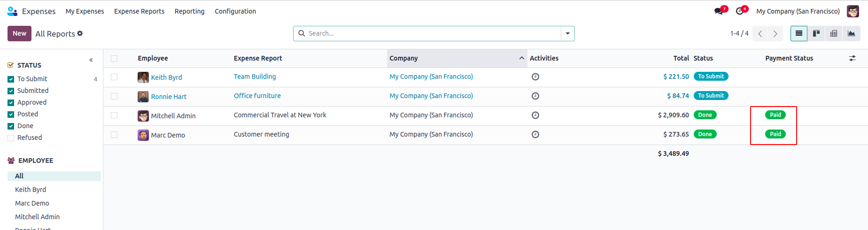Open the Configuration menu
The width and height of the screenshot is (868, 230).
click(x=235, y=11)
